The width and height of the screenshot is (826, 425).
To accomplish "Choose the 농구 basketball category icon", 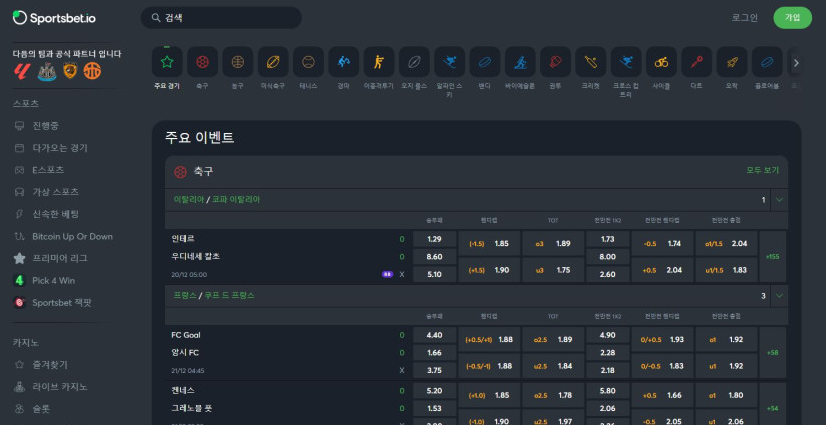I will (237, 62).
